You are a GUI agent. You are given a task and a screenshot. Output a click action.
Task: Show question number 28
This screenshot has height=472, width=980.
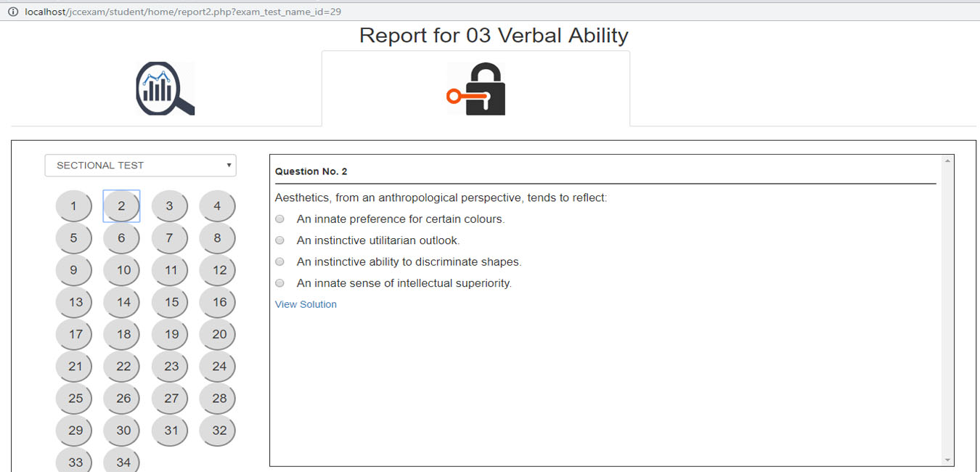point(217,398)
